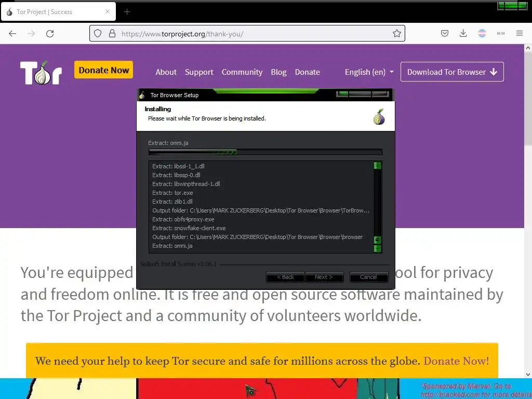Click the striped flag extension icon
The height and width of the screenshot is (399, 532).
(x=482, y=33)
